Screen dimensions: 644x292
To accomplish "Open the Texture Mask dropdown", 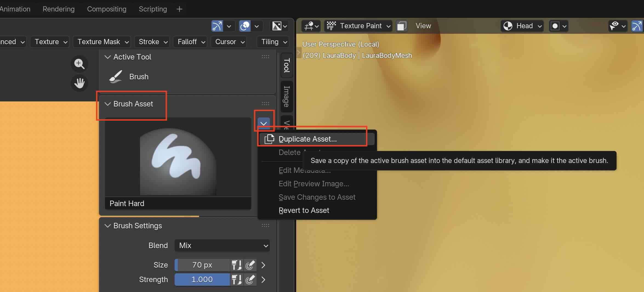I will [102, 42].
